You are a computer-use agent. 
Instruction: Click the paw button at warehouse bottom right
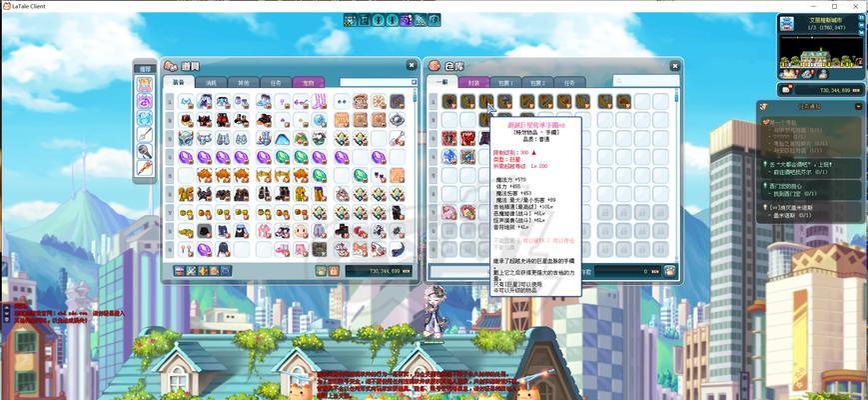tap(670, 271)
